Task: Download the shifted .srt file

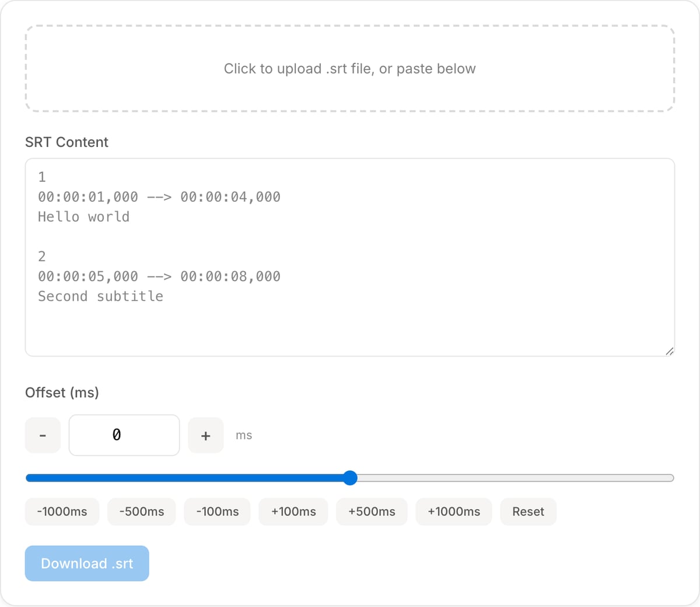Action: (x=87, y=563)
